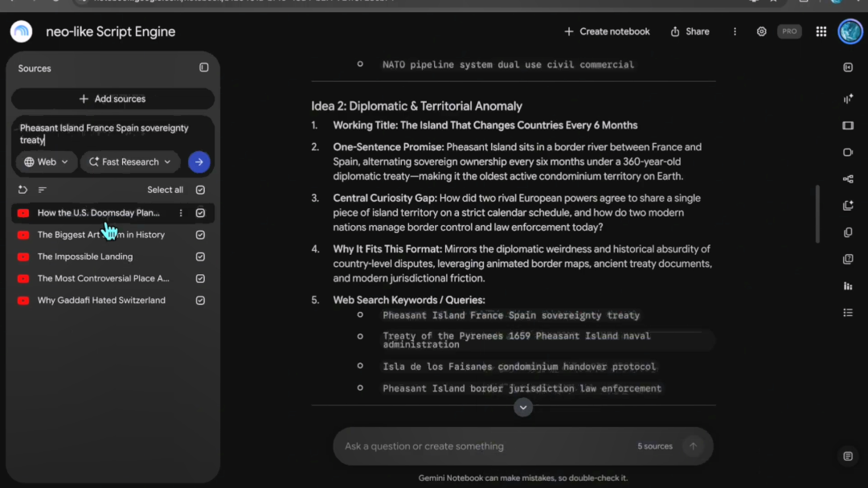Uncheck How the U.S. Doomsday Plane source

pos(200,213)
